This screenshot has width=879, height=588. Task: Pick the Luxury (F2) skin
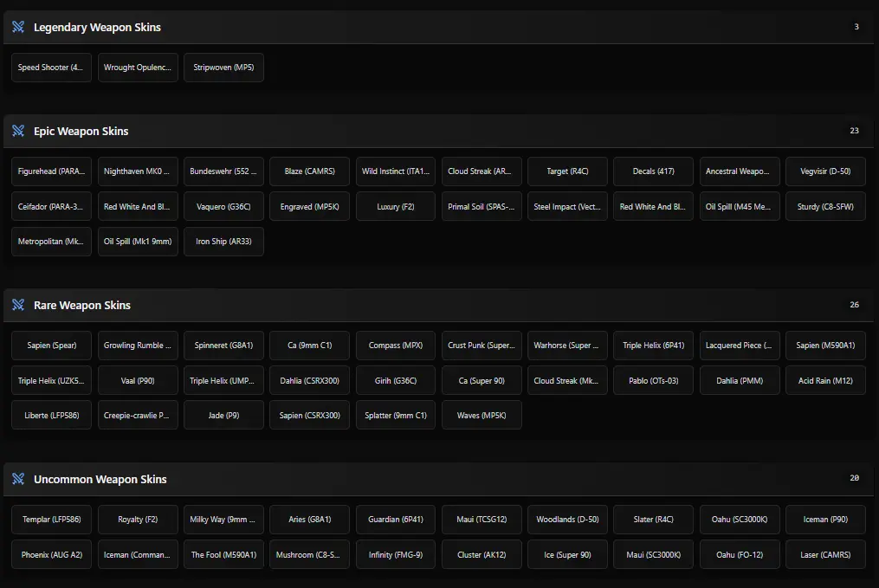395,207
